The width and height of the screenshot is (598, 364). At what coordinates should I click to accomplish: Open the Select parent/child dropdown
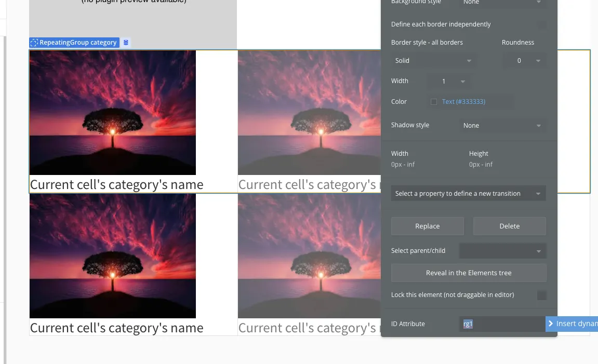[x=502, y=251]
